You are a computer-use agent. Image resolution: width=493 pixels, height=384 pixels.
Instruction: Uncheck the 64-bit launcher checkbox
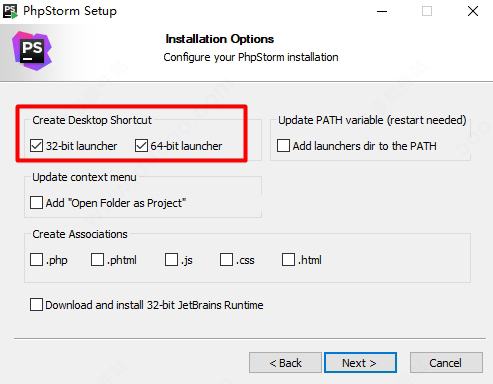pos(141,146)
